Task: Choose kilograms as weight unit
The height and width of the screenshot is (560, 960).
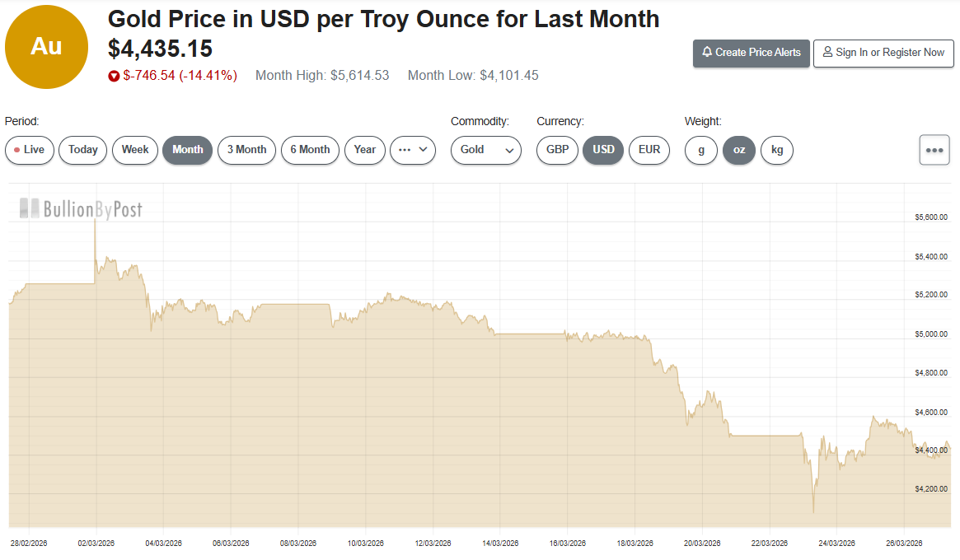Action: click(x=776, y=150)
